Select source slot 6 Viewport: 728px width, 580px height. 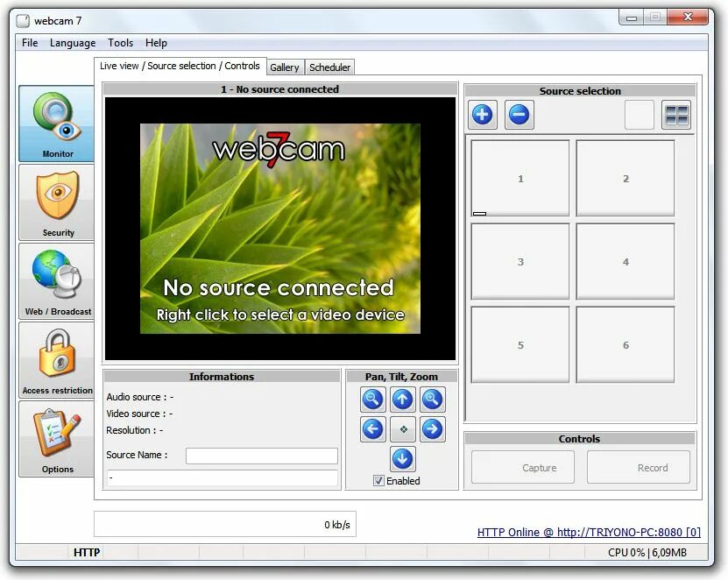626,344
